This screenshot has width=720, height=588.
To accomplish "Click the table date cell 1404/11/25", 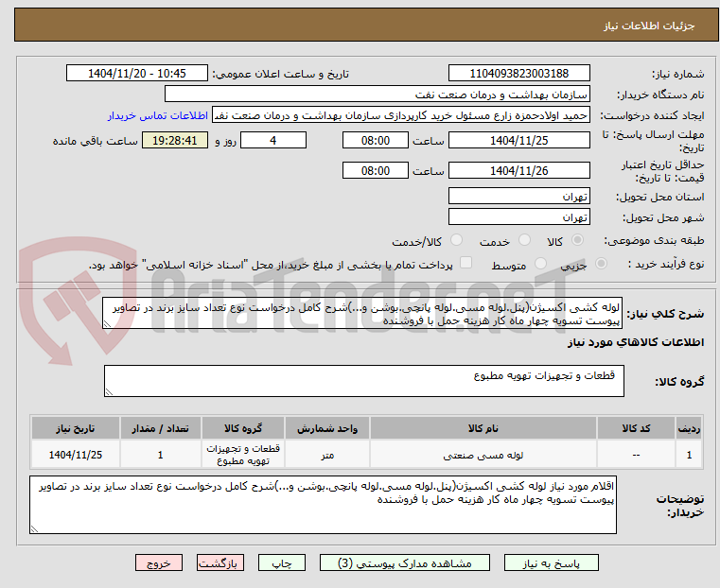I will pyautogui.click(x=76, y=455).
